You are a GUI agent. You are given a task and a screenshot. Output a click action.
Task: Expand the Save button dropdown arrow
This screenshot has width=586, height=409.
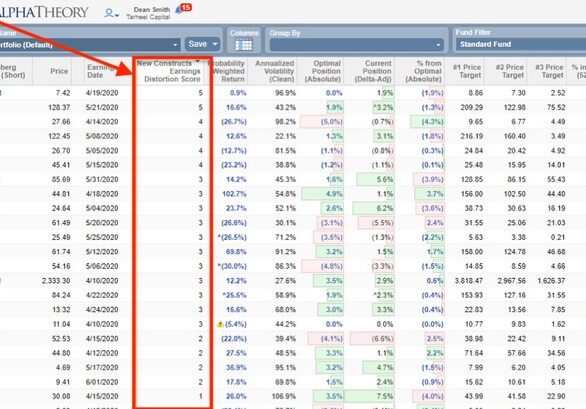215,44
